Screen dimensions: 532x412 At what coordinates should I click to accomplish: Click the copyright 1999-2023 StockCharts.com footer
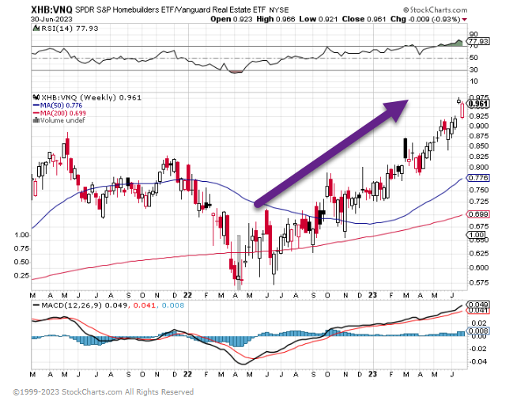pyautogui.click(x=103, y=392)
